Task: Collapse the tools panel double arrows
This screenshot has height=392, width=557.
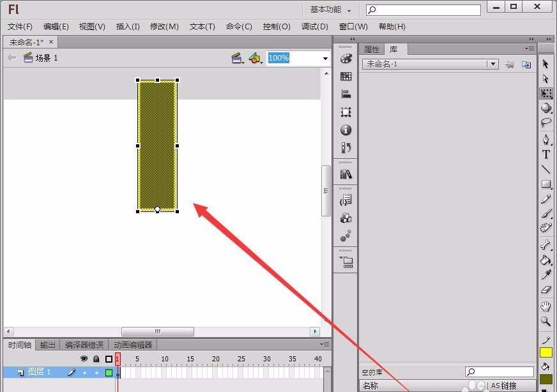Action: tap(549, 39)
